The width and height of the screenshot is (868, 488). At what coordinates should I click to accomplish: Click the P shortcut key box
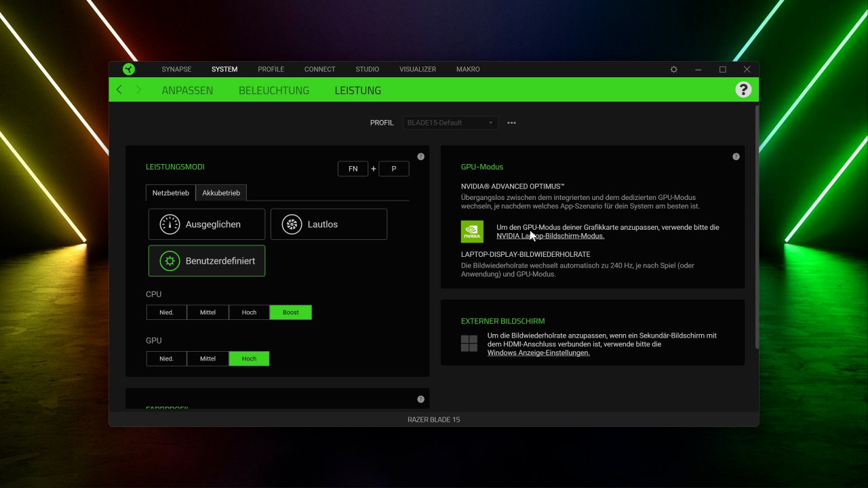(x=393, y=169)
